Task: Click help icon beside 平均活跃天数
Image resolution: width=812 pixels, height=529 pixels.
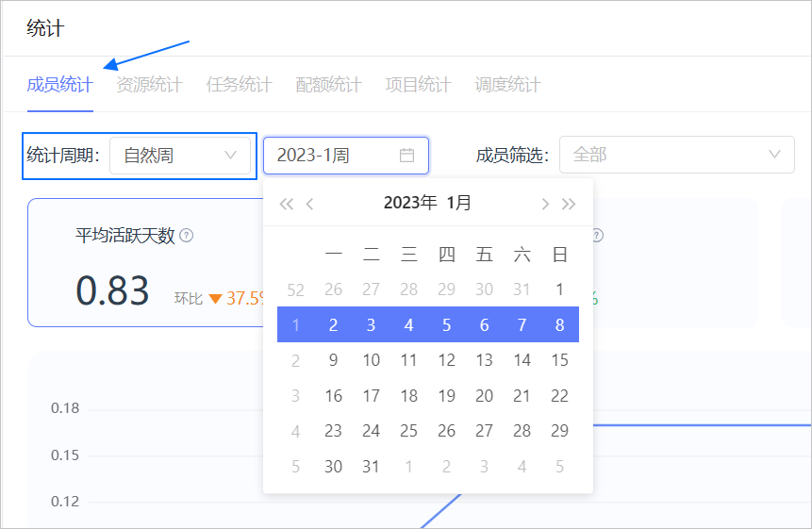Action: pos(187,236)
